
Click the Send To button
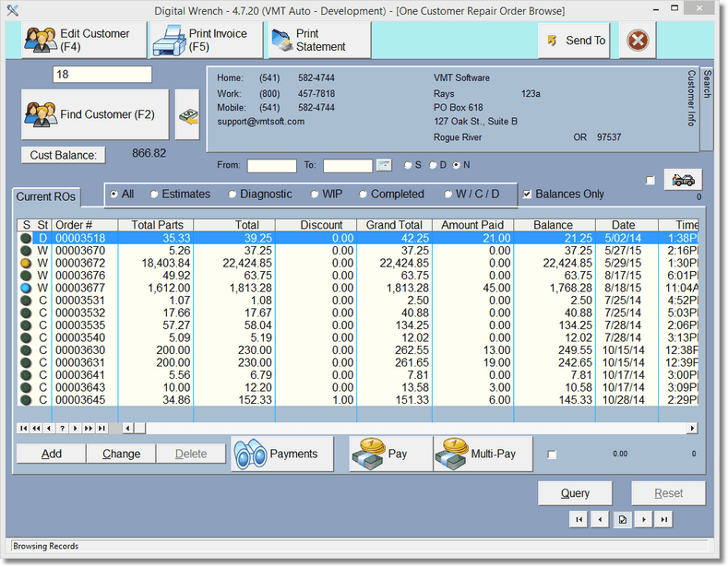click(x=575, y=41)
